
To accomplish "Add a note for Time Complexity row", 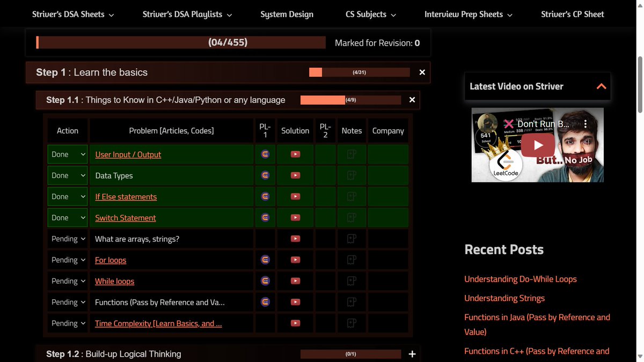I will (x=352, y=323).
